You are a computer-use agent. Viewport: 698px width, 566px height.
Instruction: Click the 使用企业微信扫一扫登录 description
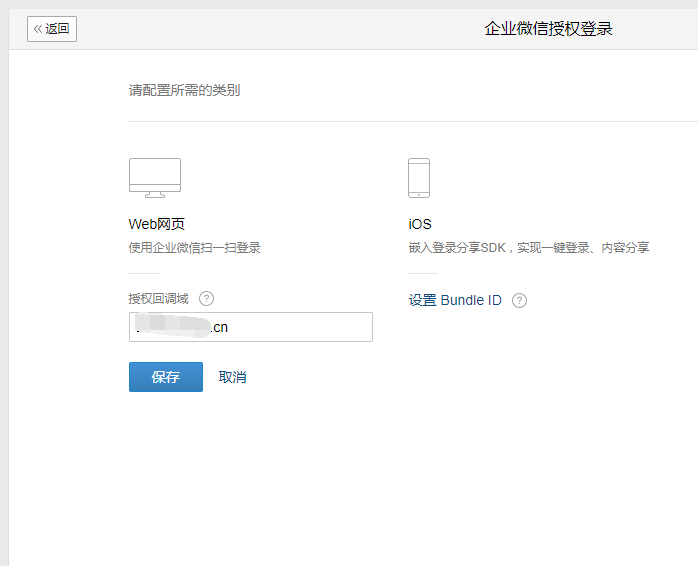[195, 248]
